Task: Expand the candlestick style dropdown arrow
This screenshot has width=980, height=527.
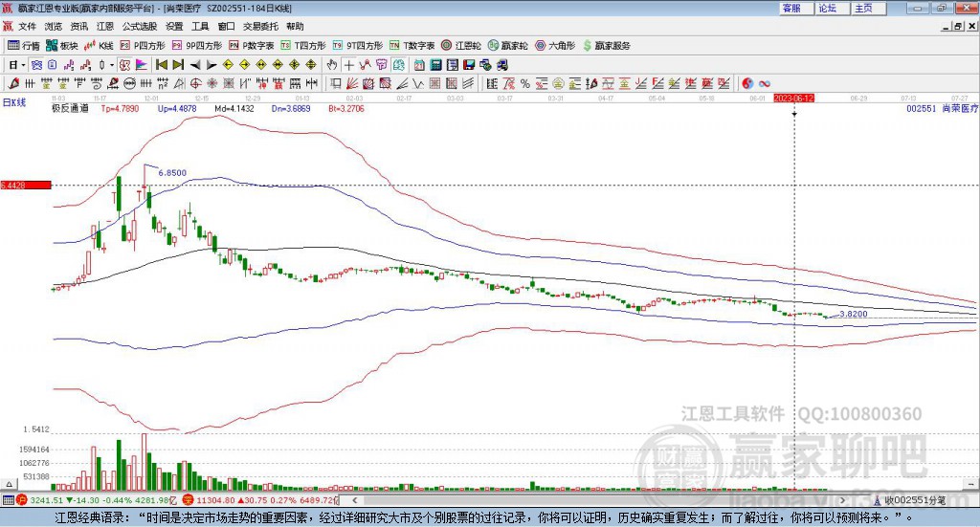Action: coord(112,65)
